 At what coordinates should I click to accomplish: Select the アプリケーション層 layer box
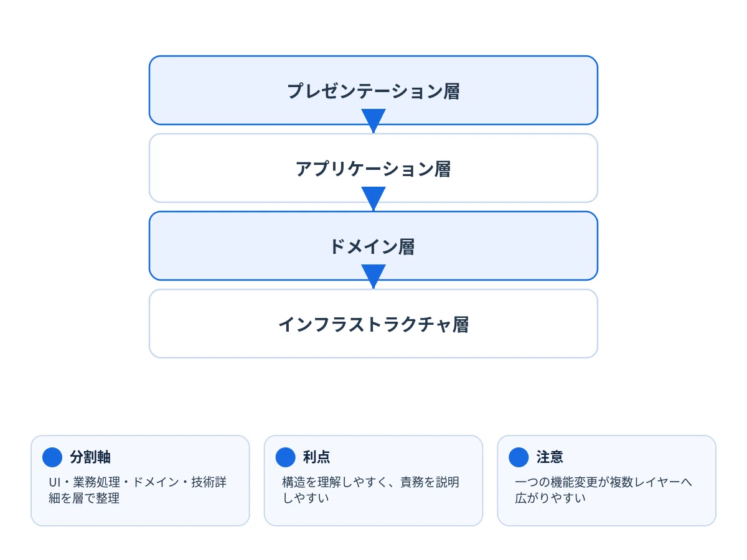pyautogui.click(x=374, y=168)
